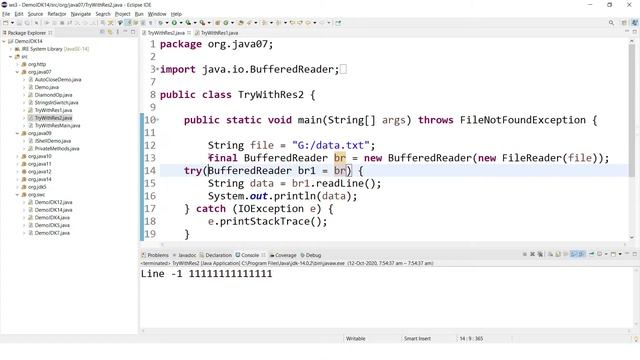Launch the Debug toolbar icon
This screenshot has width=640, height=360.
pos(161,23)
